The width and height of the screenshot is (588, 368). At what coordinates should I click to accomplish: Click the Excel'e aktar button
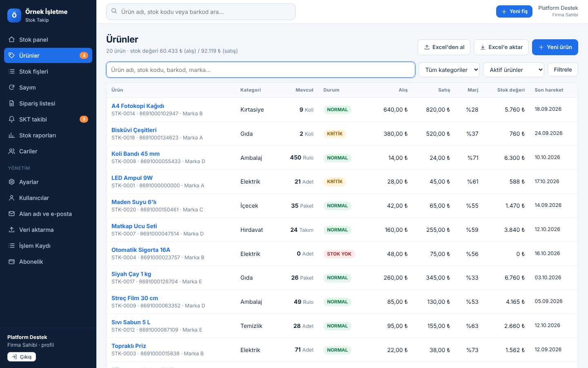pyautogui.click(x=501, y=47)
